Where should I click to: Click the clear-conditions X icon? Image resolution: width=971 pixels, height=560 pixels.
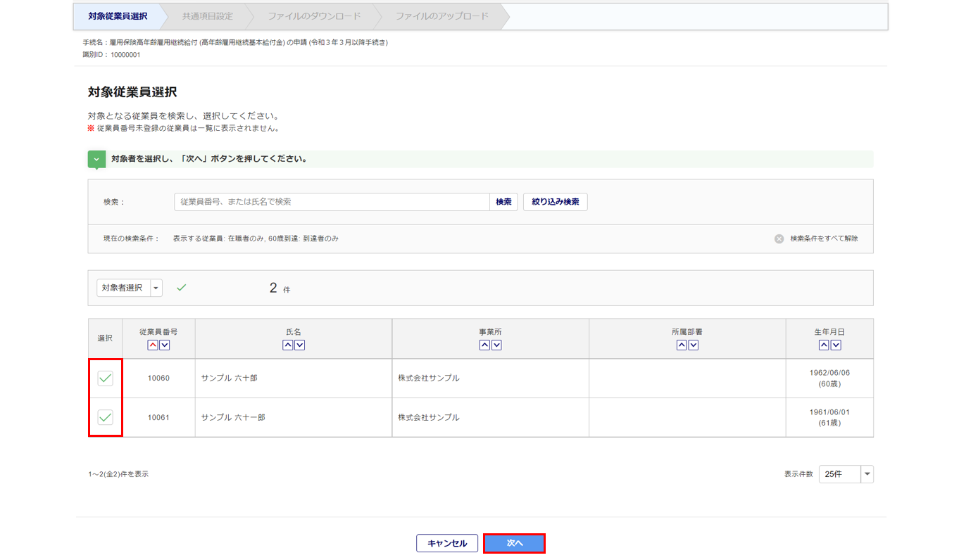click(779, 238)
